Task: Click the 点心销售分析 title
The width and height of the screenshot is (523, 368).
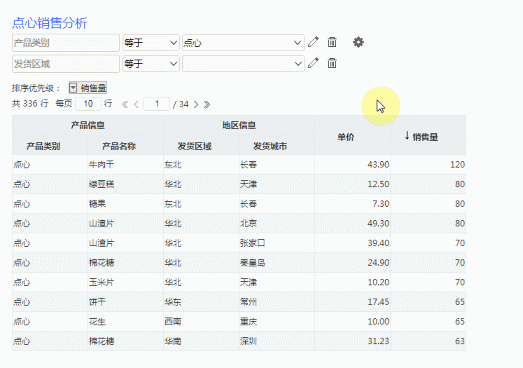Action: click(x=50, y=23)
